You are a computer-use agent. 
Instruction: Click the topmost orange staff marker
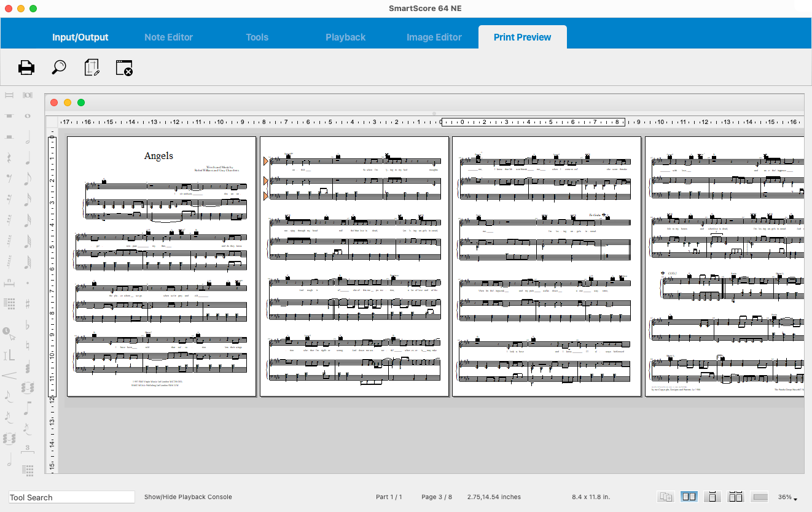coord(266,161)
